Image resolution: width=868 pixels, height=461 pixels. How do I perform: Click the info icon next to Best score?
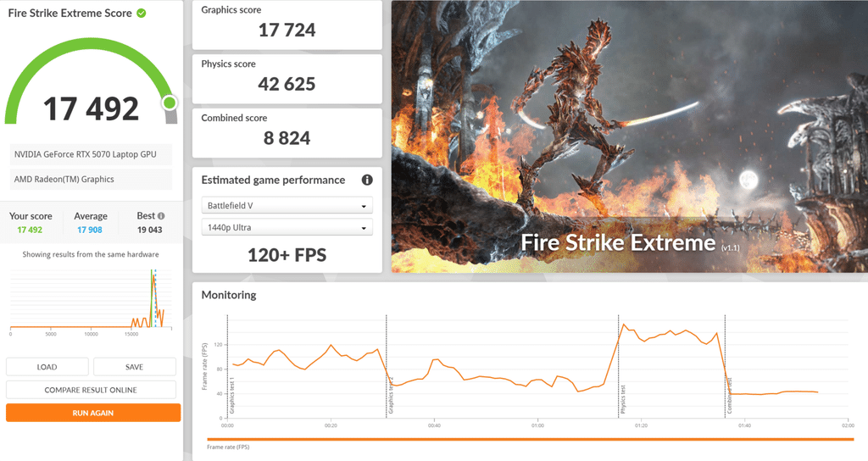161,216
